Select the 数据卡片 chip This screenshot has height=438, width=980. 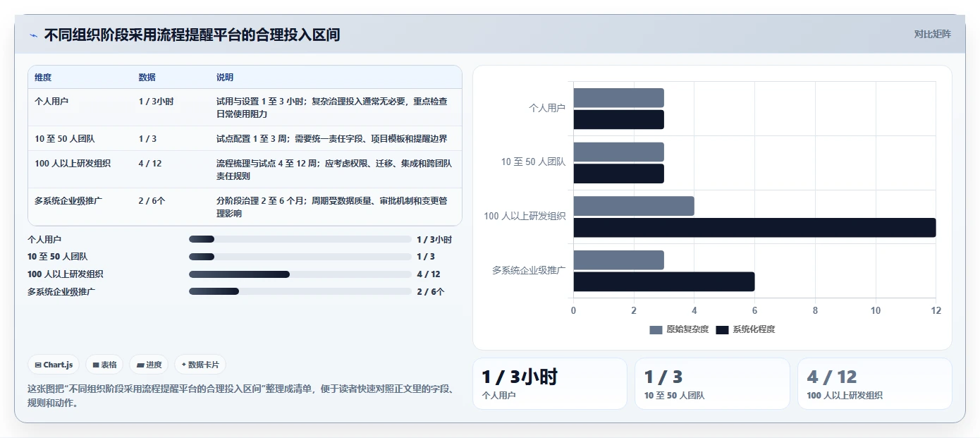(200, 365)
